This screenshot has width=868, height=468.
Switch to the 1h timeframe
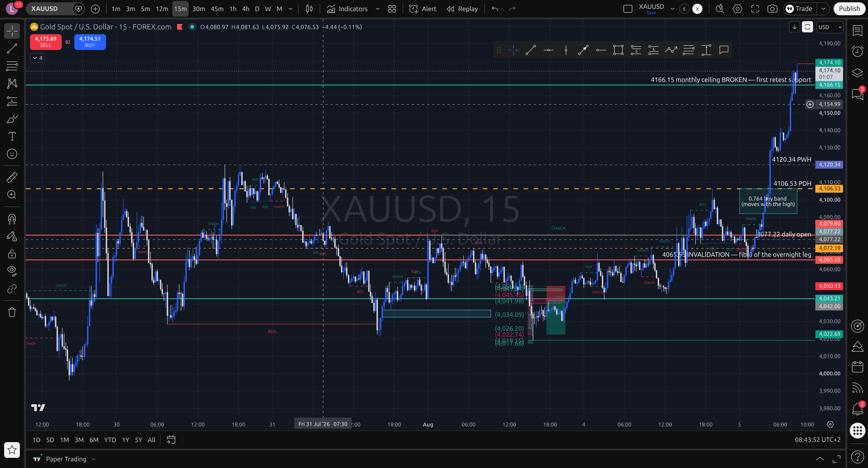pyautogui.click(x=233, y=9)
